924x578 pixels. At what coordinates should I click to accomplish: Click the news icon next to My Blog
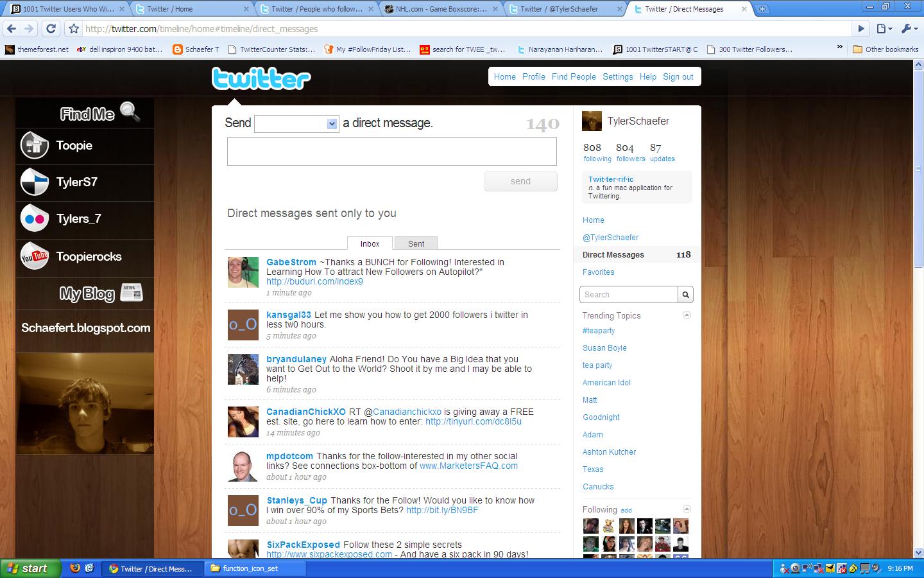click(x=132, y=292)
